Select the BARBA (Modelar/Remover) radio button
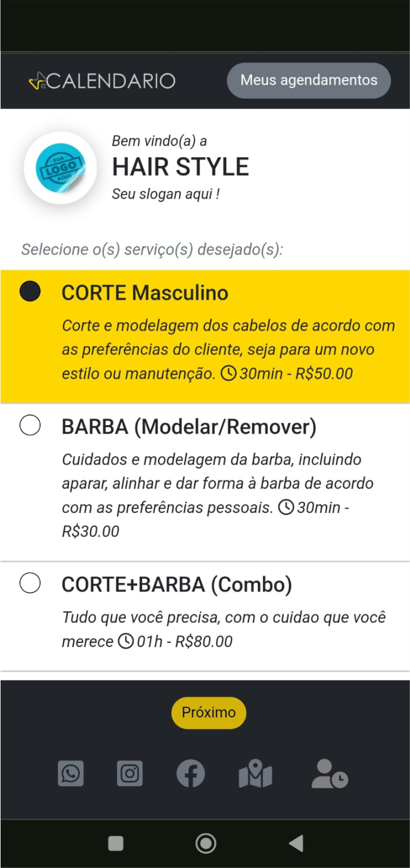Image resolution: width=410 pixels, height=868 pixels. click(30, 425)
